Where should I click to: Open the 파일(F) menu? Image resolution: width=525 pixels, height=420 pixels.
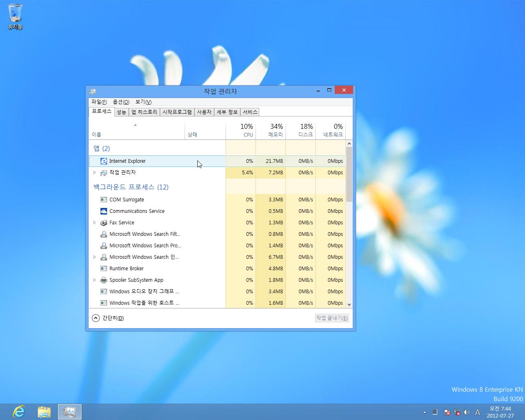99,102
